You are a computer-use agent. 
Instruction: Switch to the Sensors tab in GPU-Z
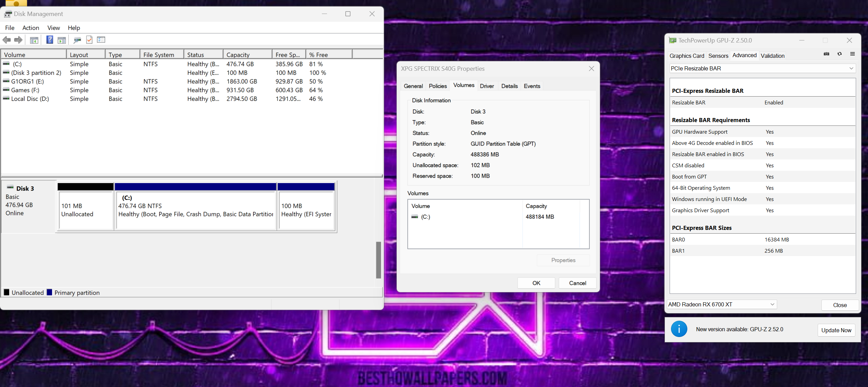coord(718,56)
